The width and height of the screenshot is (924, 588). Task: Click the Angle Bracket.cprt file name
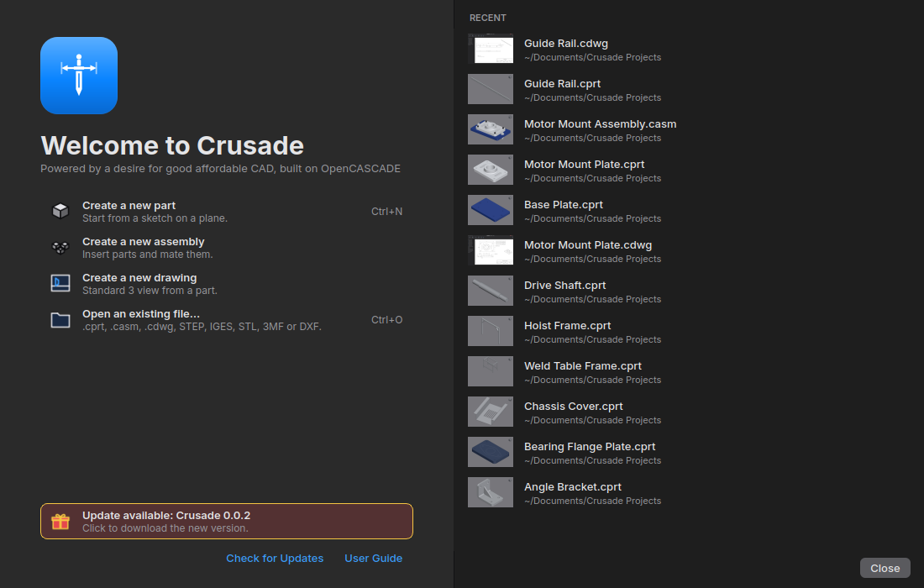pyautogui.click(x=573, y=487)
